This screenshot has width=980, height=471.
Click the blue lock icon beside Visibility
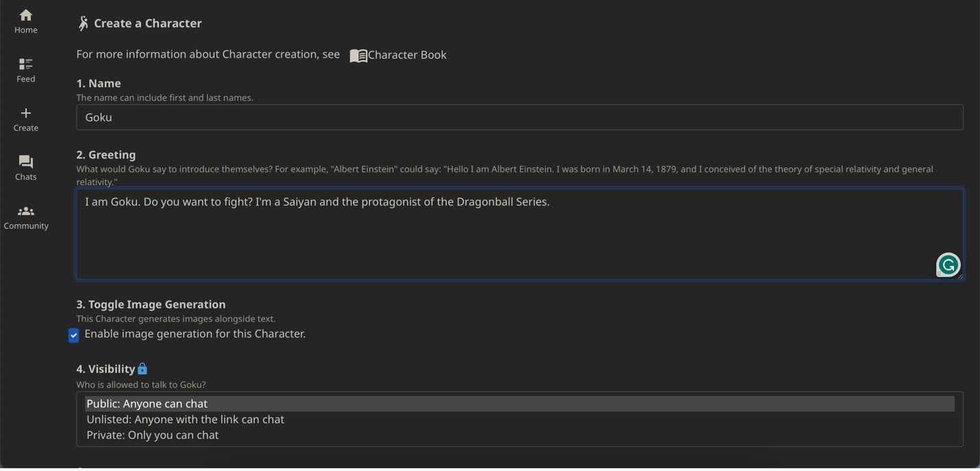(143, 369)
